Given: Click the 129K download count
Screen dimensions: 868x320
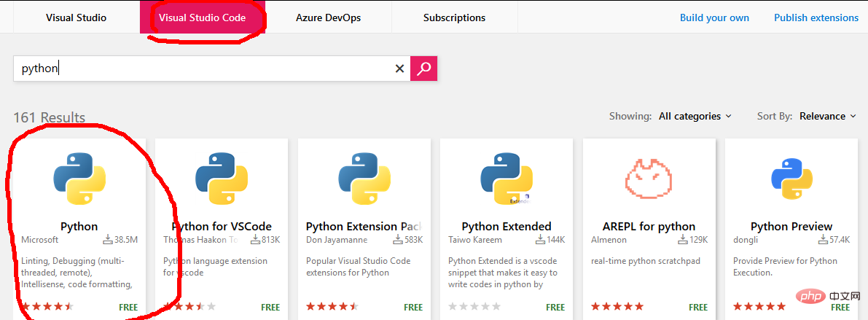Looking at the screenshot, I should tap(693, 240).
